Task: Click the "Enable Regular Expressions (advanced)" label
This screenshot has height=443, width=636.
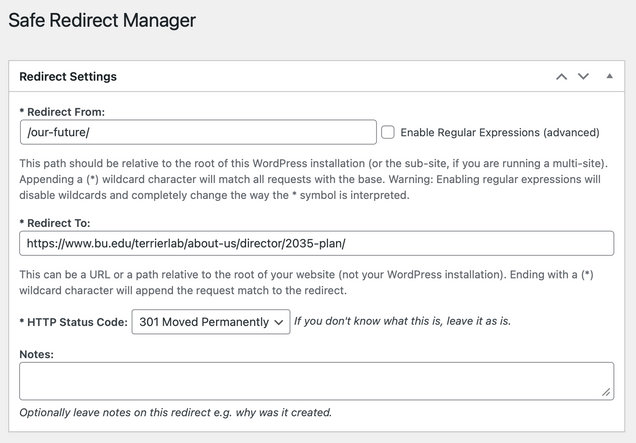Action: (500, 133)
